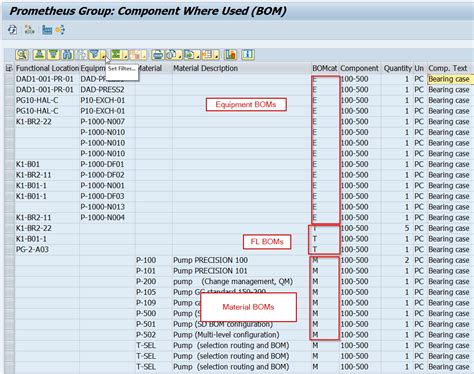Expand the Set Filter dropdown arrow
Screen dimensions: 474x374
104,56
